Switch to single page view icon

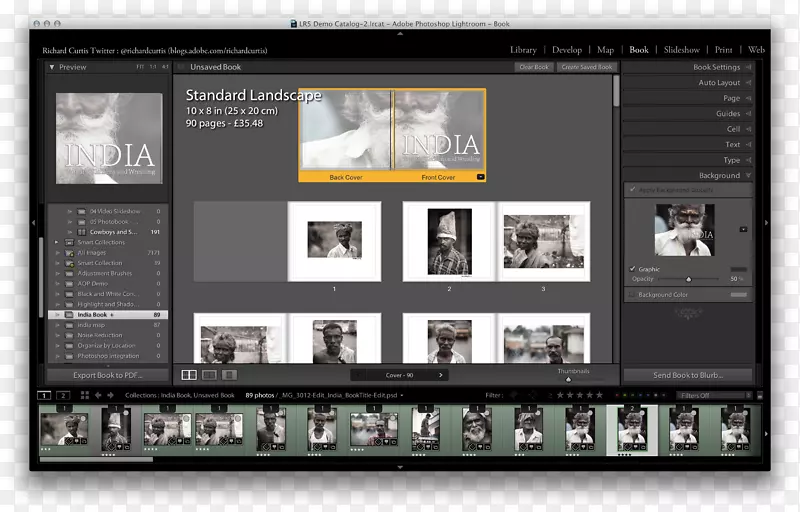coord(229,375)
